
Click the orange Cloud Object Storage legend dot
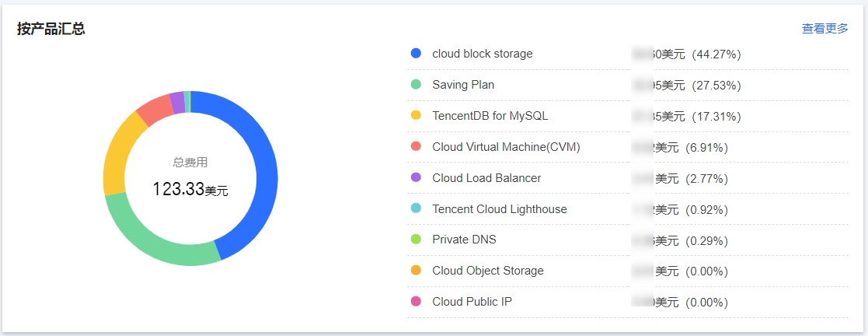[x=416, y=271]
